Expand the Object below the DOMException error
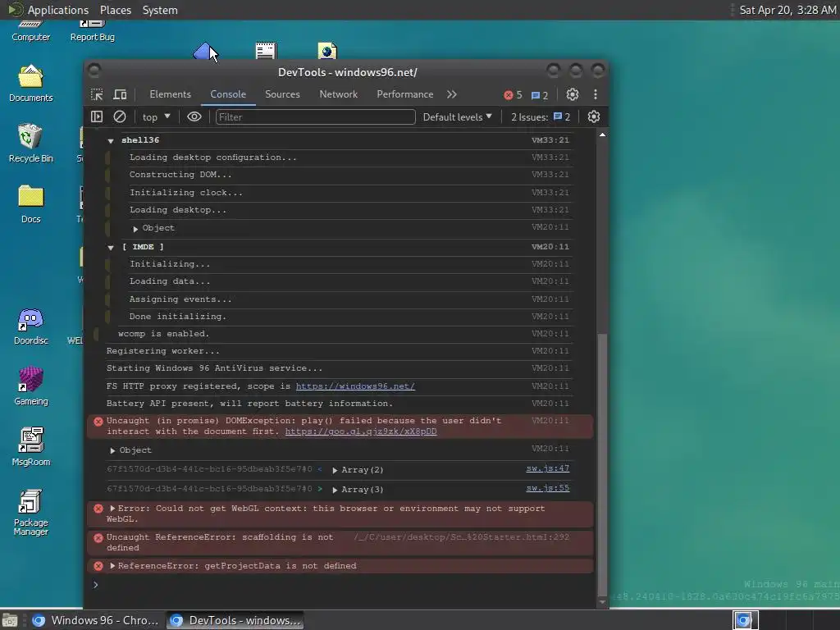Screen dimensions: 840x630 [x=112, y=451]
